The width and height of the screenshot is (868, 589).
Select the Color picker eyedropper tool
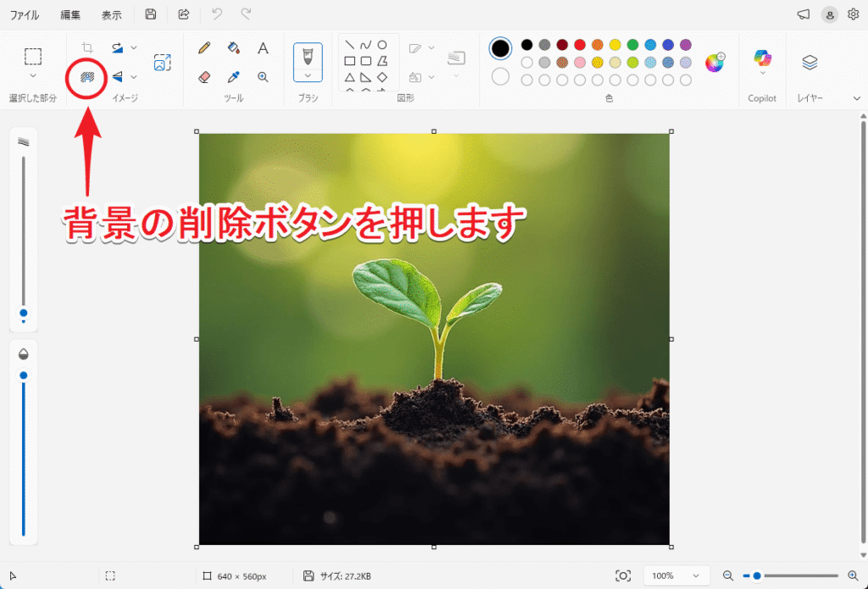click(x=234, y=77)
